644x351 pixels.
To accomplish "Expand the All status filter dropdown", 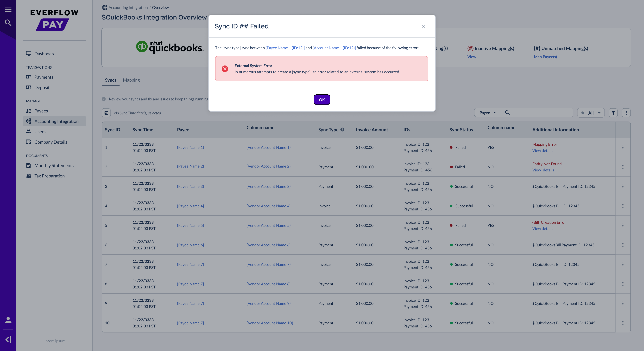I will 599,113.
